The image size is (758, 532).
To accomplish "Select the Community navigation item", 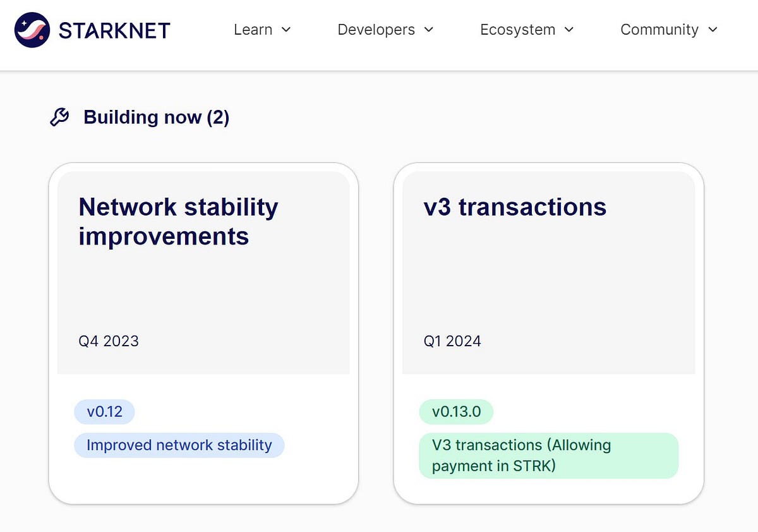I will coord(659,30).
